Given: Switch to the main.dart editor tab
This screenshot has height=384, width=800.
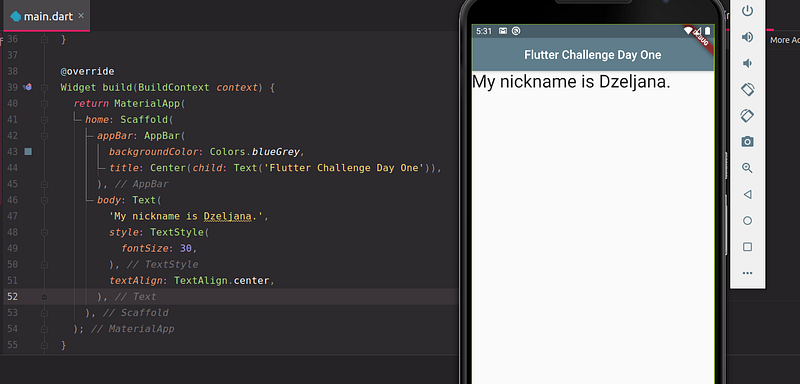Looking at the screenshot, I should (x=47, y=16).
